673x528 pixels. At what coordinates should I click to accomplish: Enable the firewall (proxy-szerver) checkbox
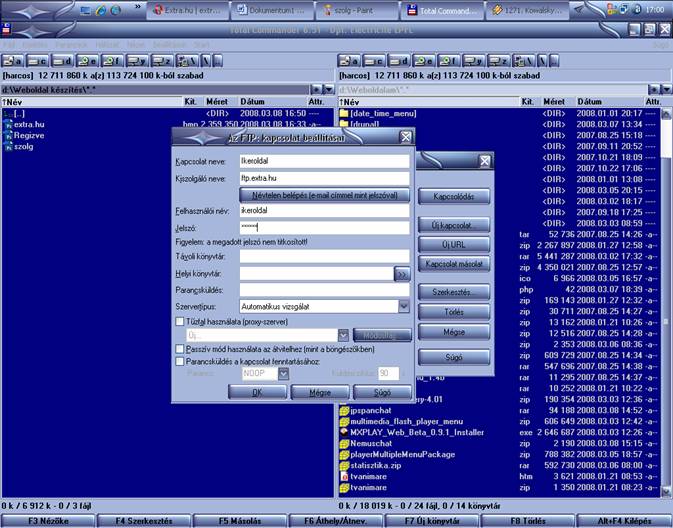[180, 321]
